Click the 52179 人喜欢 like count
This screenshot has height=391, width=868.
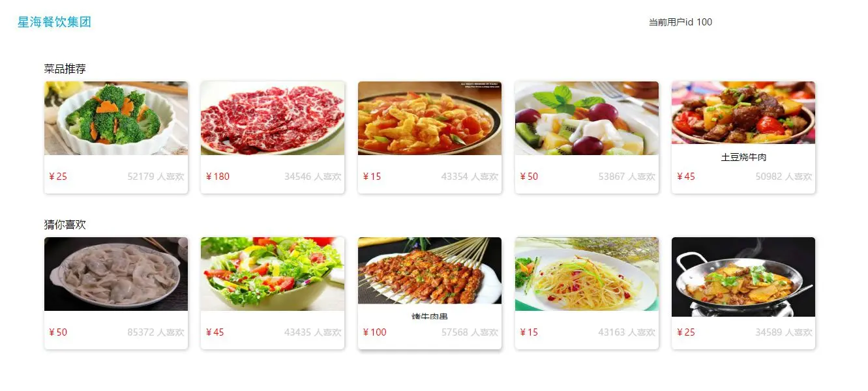point(156,177)
